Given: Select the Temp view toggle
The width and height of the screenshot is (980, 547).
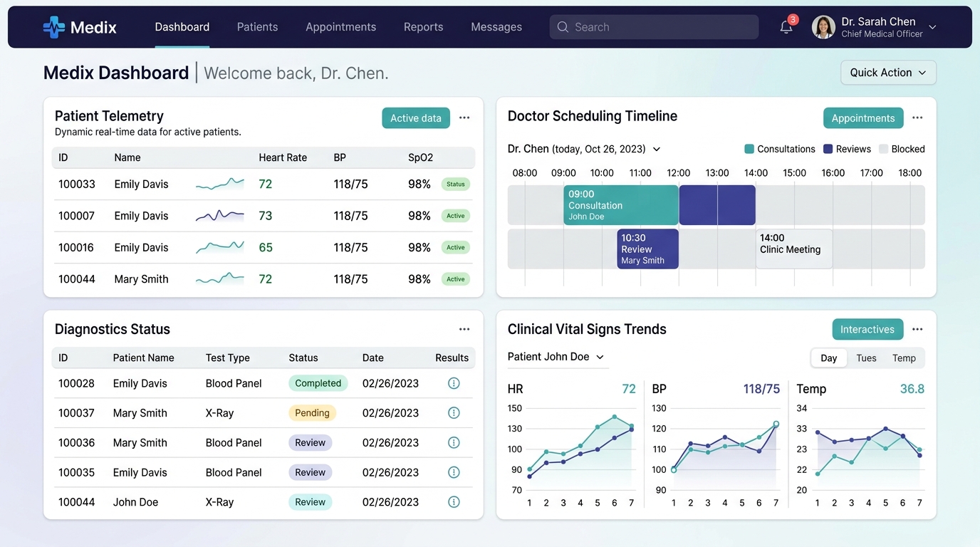Looking at the screenshot, I should pos(904,358).
